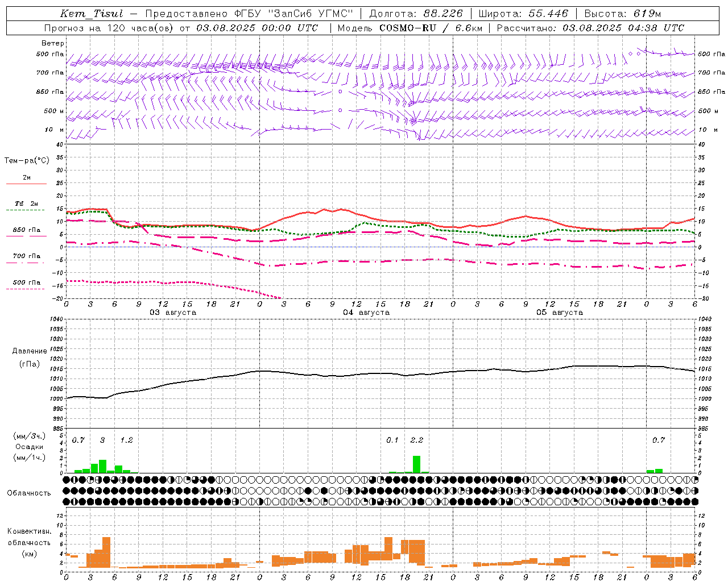Click the '700 гПа' temperature legend label
728x582 pixels.
click(27, 256)
